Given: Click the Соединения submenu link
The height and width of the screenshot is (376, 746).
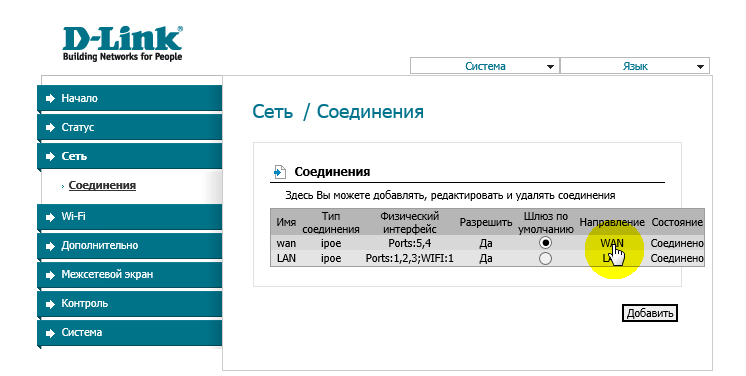Looking at the screenshot, I should [x=102, y=185].
